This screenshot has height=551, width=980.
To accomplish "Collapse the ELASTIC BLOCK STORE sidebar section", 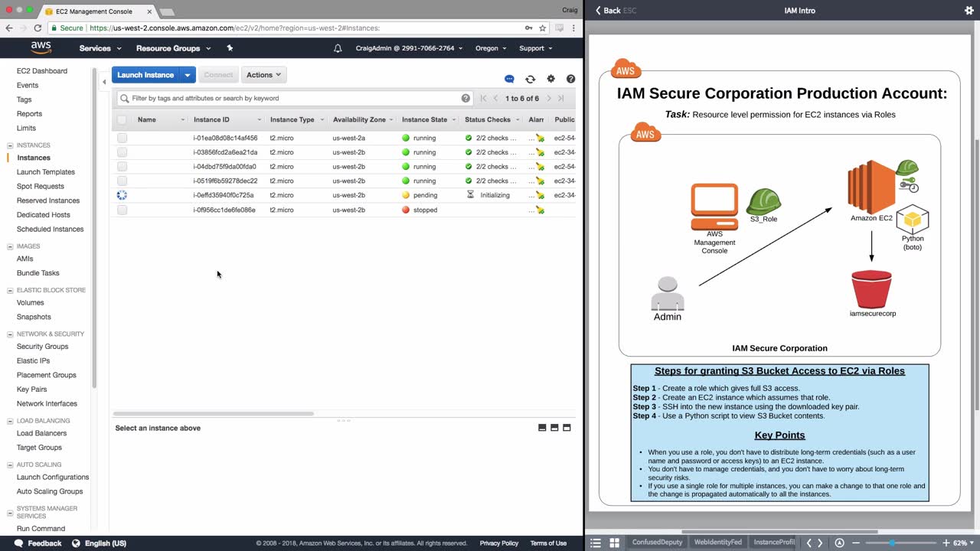I will pyautogui.click(x=10, y=290).
